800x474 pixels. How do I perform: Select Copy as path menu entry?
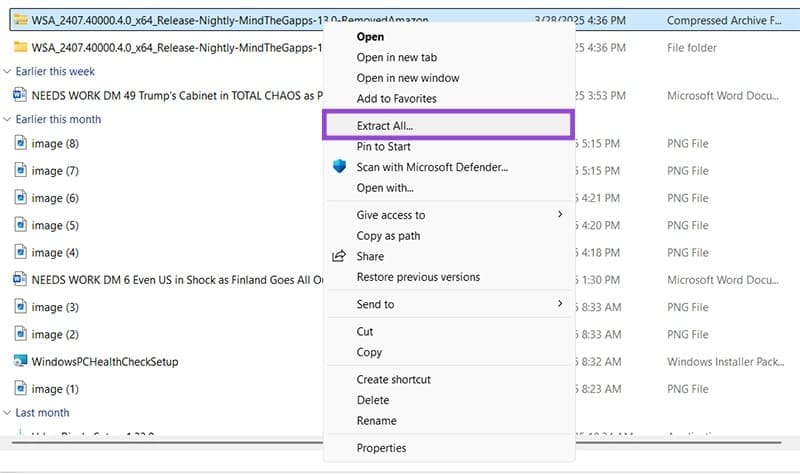pyautogui.click(x=388, y=236)
